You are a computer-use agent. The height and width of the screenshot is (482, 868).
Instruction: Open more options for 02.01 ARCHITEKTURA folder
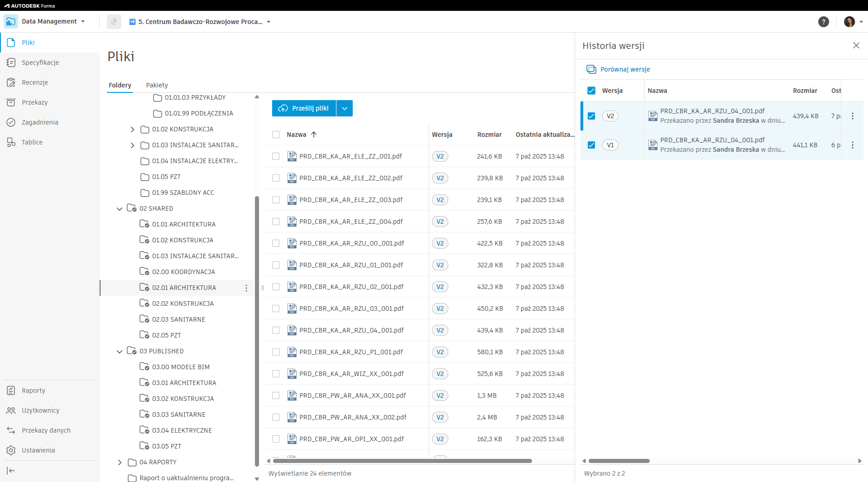pos(246,288)
